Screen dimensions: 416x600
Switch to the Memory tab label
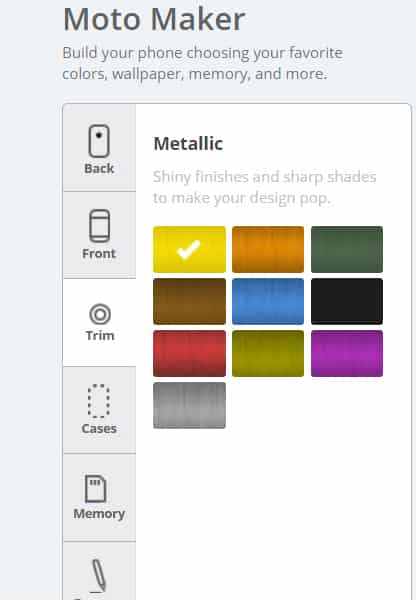click(x=99, y=514)
